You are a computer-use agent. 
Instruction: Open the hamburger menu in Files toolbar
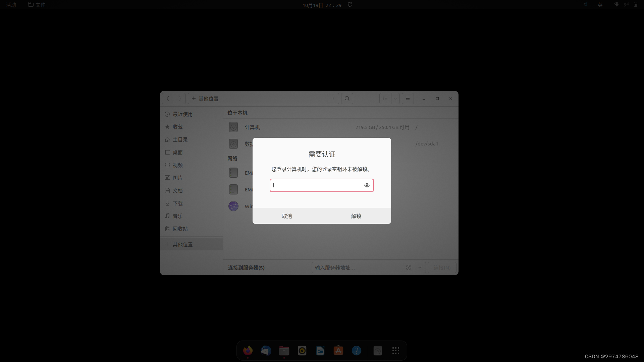[408, 99]
